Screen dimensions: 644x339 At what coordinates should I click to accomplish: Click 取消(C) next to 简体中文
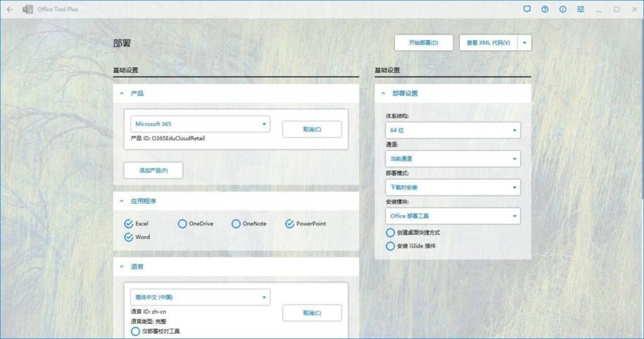pos(312,313)
